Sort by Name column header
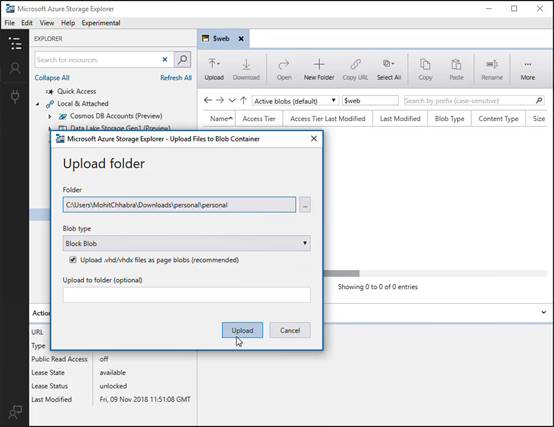Viewport: 554px width, 427px height. 221,119
